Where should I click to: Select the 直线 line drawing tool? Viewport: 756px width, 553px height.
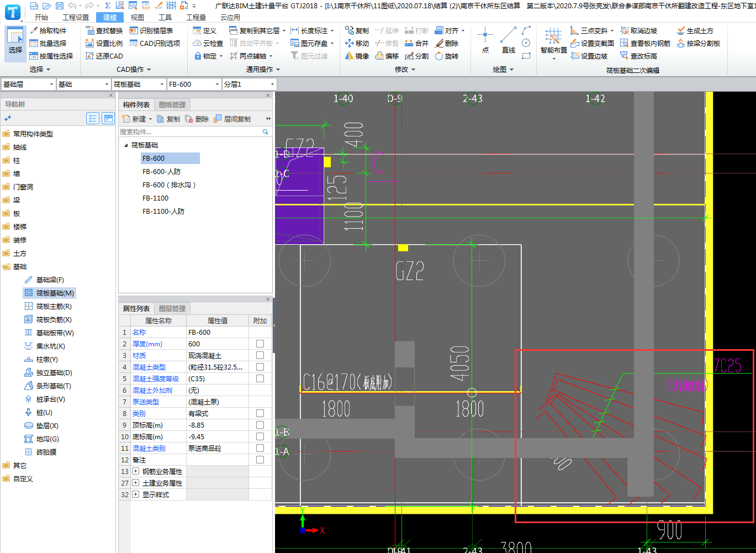(509, 40)
